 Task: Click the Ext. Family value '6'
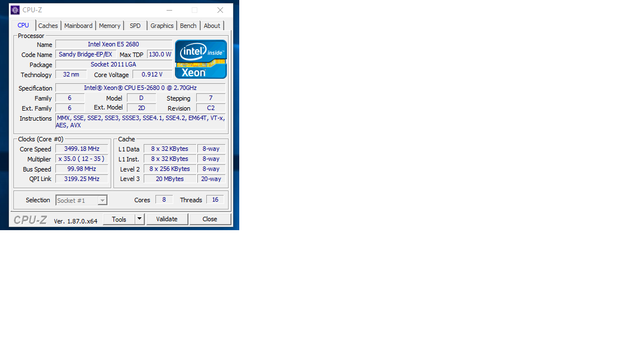point(70,108)
